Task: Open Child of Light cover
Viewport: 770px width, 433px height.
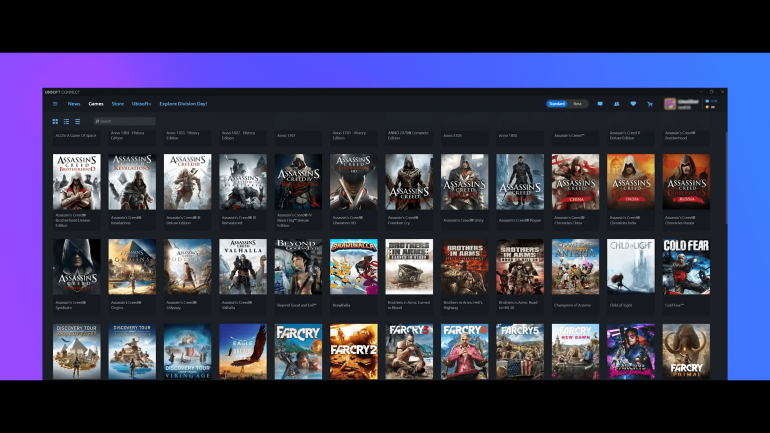Action: [x=631, y=267]
